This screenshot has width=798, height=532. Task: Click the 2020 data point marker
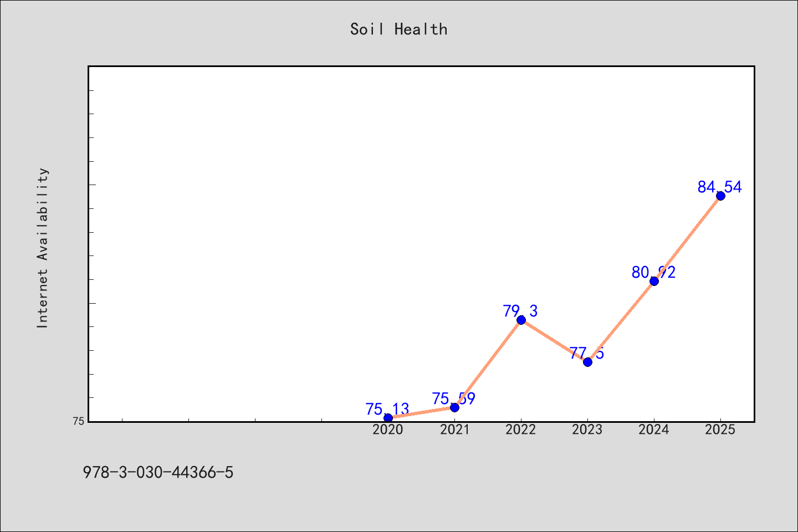pos(388,418)
